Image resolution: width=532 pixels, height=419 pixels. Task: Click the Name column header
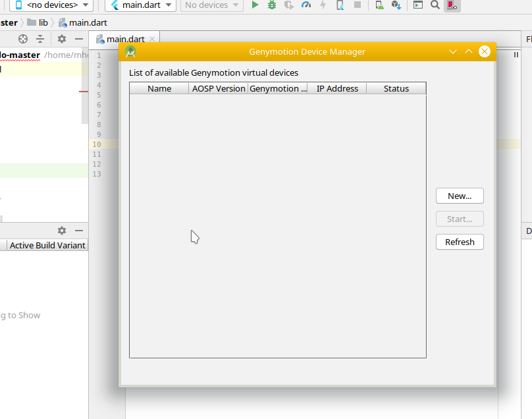click(x=159, y=89)
